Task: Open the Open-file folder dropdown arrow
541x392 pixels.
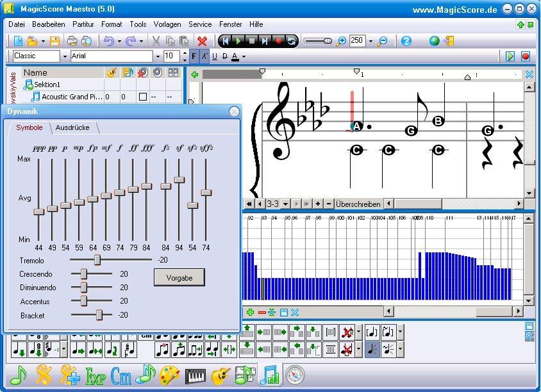Action: point(43,42)
